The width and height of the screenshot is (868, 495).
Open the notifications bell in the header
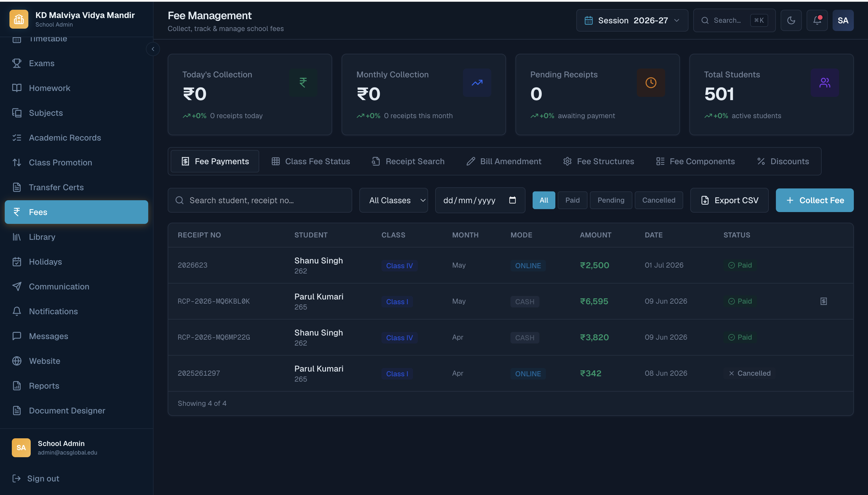[817, 20]
